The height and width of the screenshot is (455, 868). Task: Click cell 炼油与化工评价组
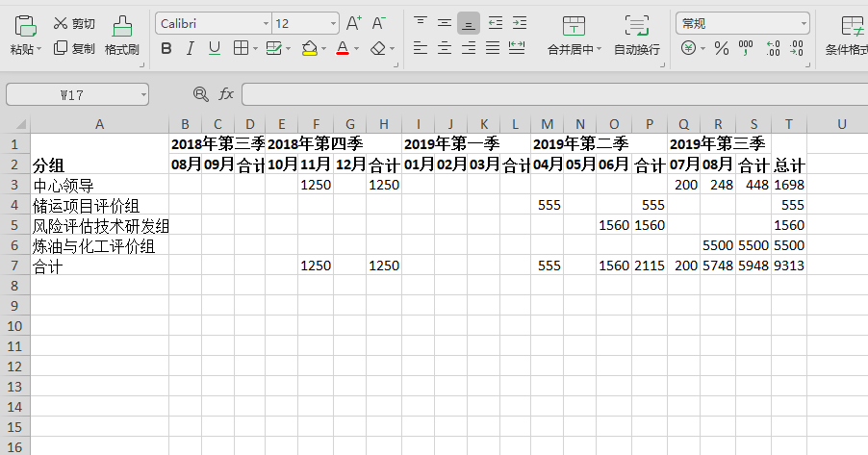click(100, 245)
